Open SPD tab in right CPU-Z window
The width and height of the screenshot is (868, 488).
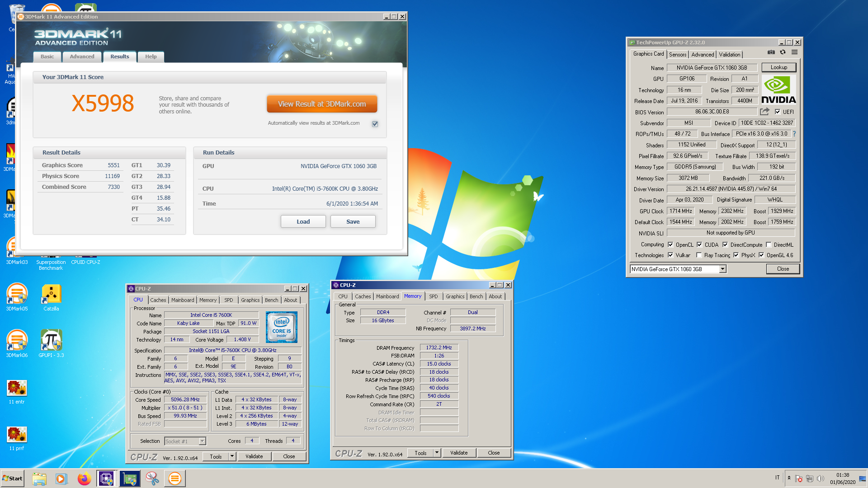(433, 296)
